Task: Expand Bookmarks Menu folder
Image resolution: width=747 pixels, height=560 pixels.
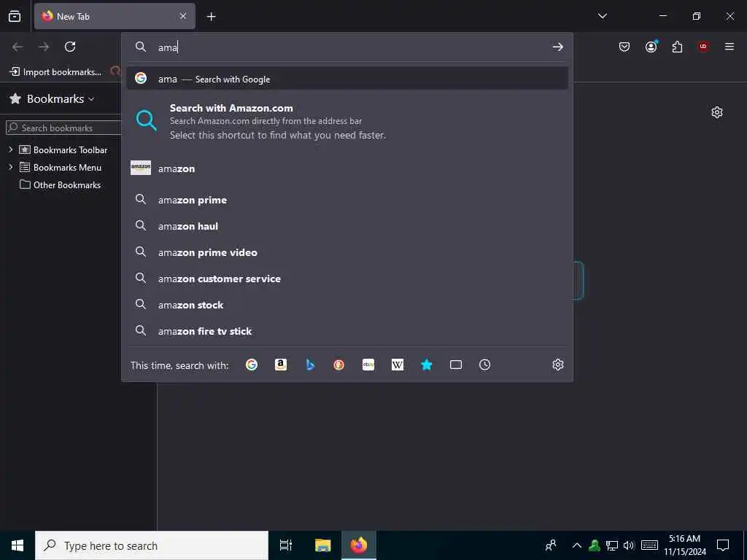Action: click(x=10, y=167)
